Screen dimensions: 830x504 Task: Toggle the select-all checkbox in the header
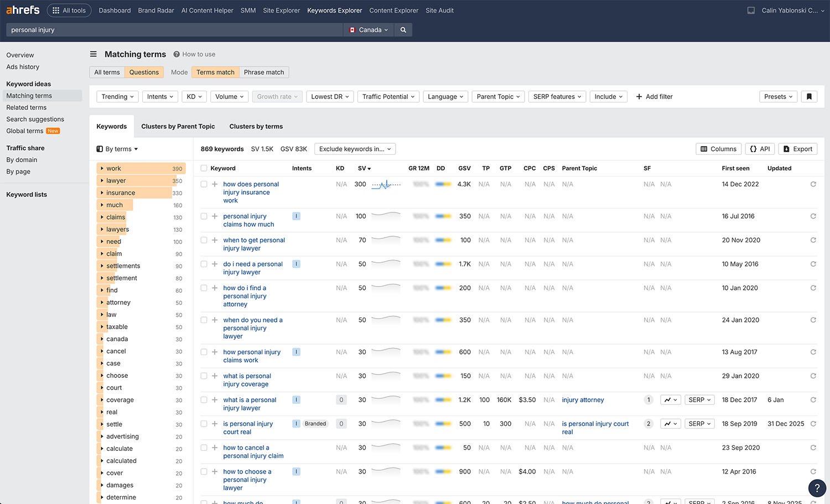tap(204, 168)
